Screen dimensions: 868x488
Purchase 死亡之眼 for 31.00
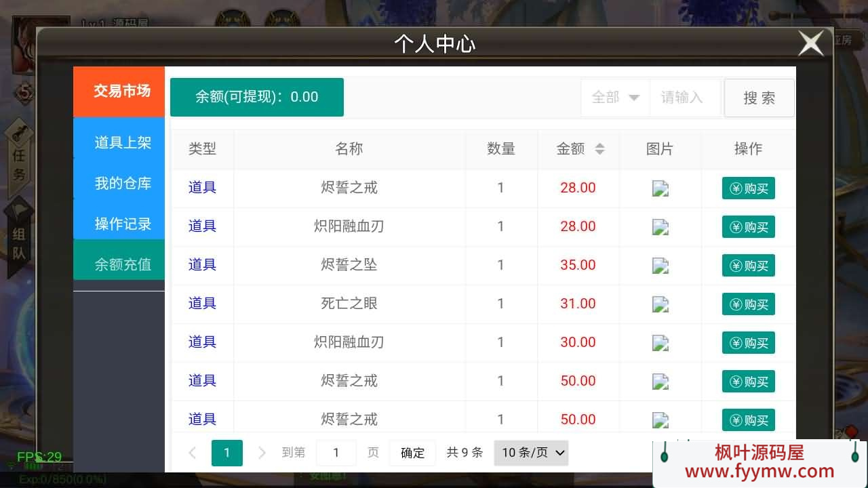(748, 304)
